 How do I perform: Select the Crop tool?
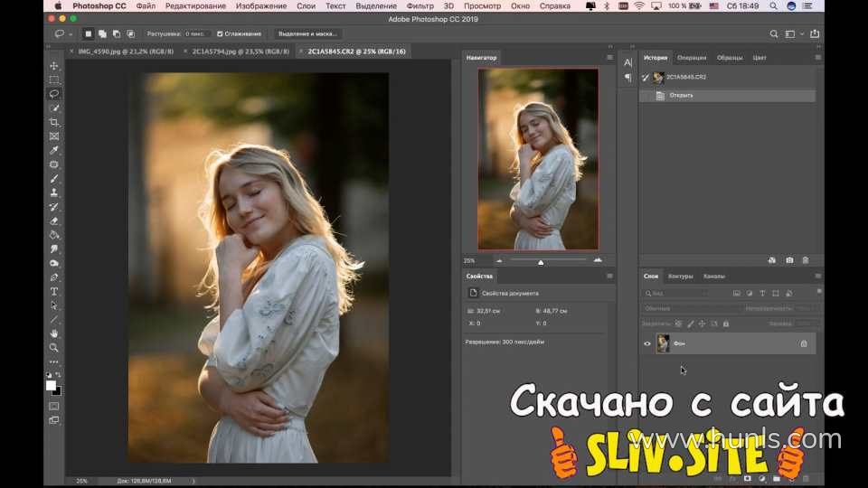[54, 122]
